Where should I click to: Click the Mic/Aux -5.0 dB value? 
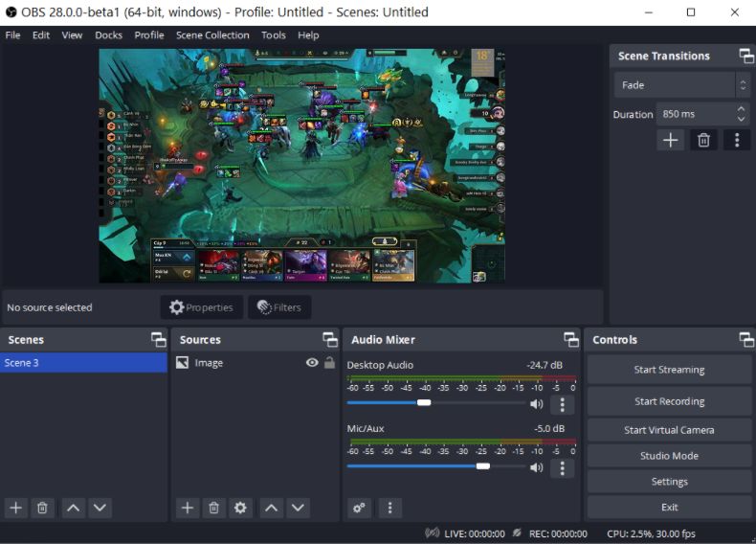click(x=549, y=429)
